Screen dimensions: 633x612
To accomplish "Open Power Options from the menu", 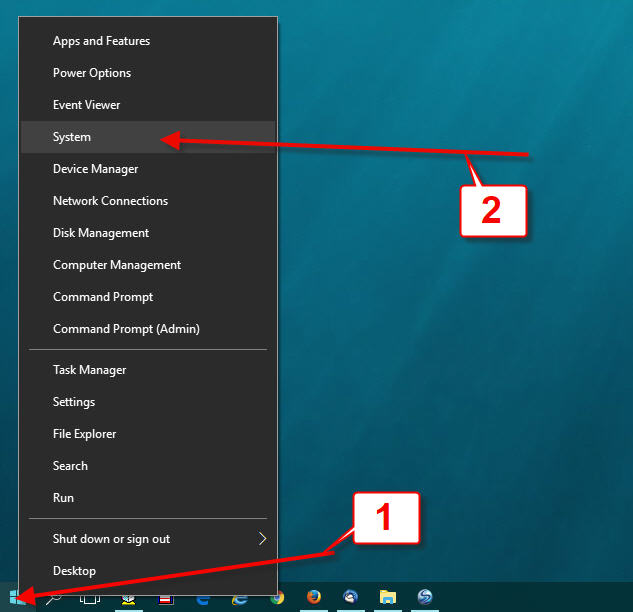I will pos(92,73).
